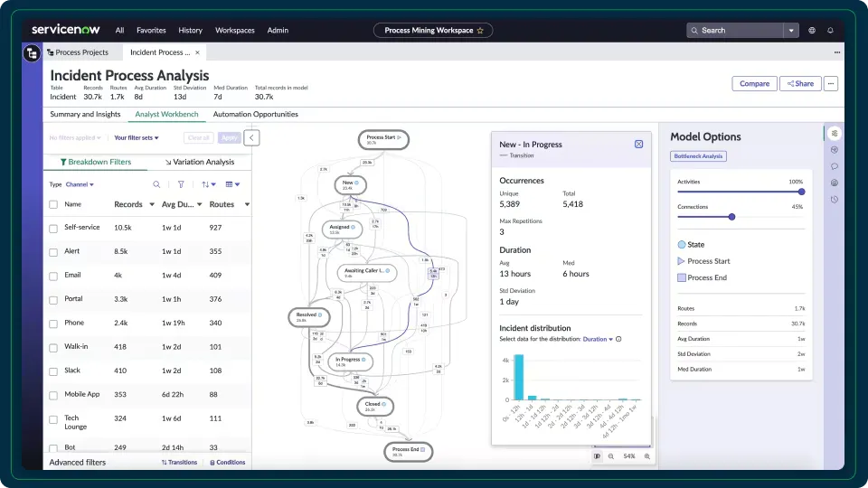The height and width of the screenshot is (488, 868).
Task: Close the New - In Progress panel
Action: [639, 144]
